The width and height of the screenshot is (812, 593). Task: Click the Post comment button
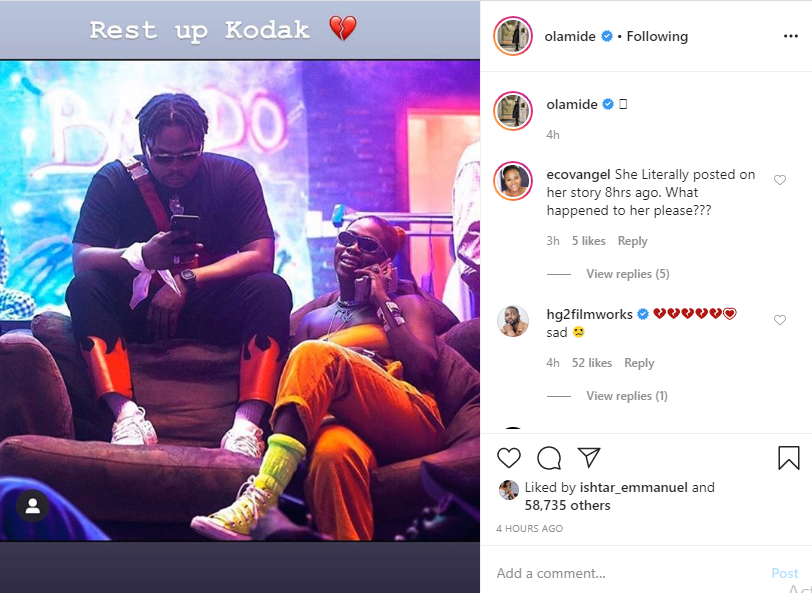click(x=785, y=573)
